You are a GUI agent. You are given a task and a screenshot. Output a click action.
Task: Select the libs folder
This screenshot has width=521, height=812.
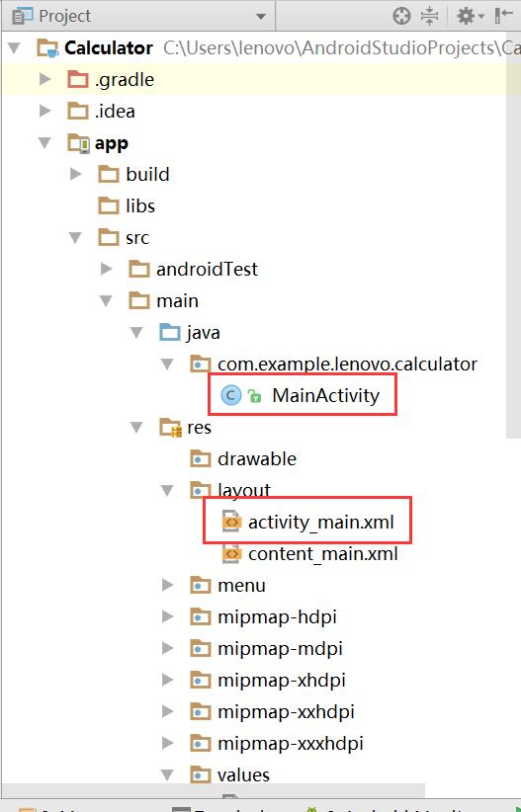pyautogui.click(x=140, y=205)
